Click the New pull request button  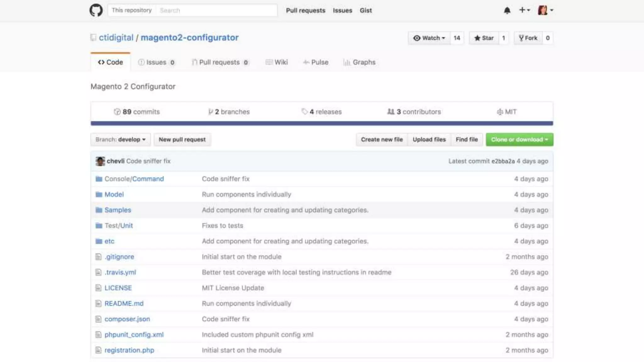[182, 140]
